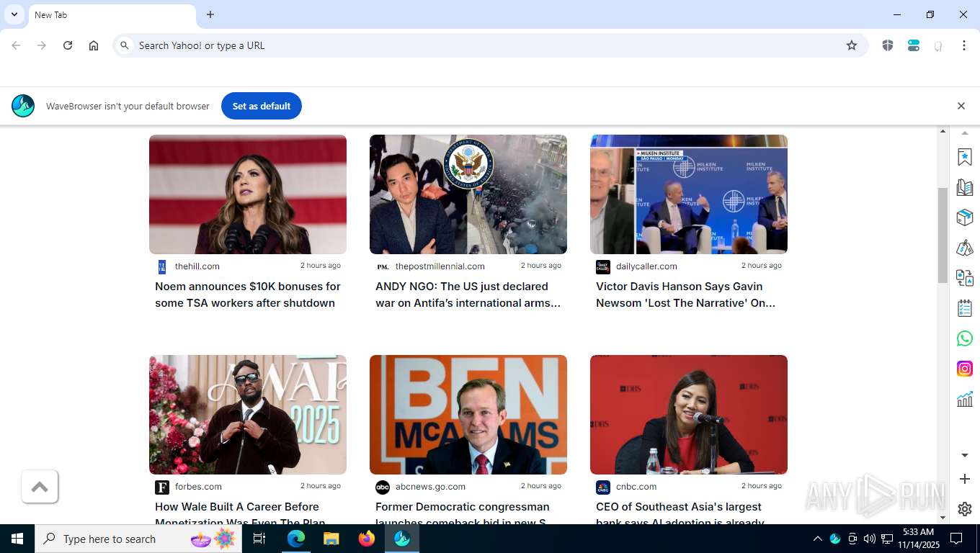Click thehill.com source label
Image resolution: width=980 pixels, height=553 pixels.
point(197,266)
